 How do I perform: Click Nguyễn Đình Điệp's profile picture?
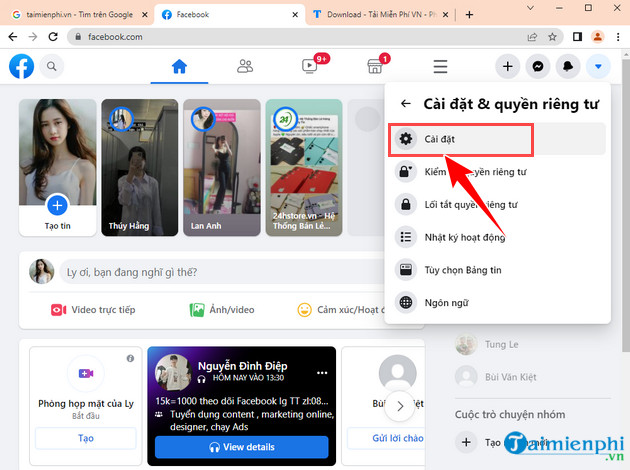pyautogui.click(x=173, y=372)
